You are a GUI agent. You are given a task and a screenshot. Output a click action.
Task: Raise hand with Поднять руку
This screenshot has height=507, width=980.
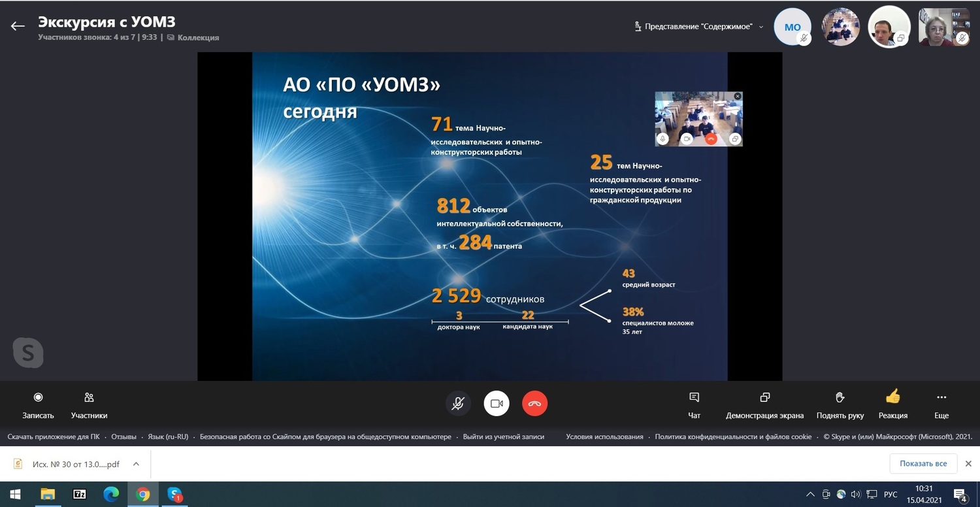coord(840,405)
